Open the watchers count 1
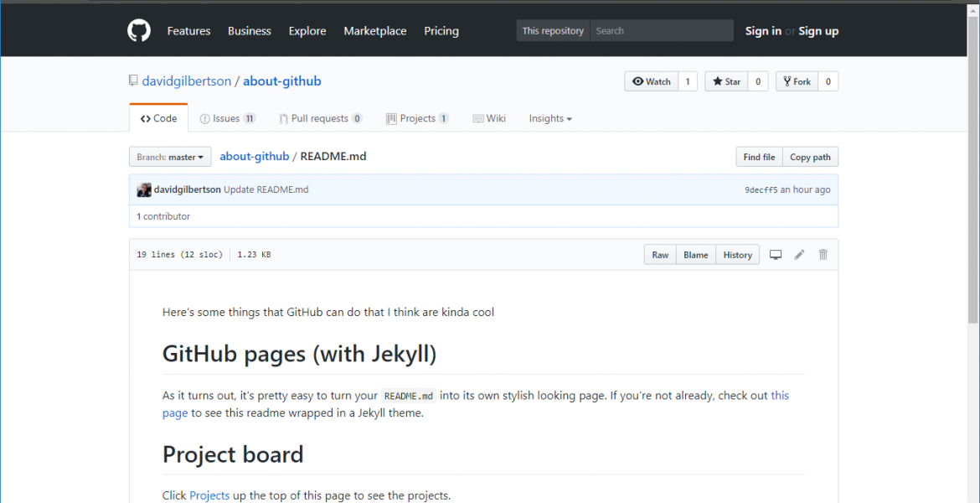The height and width of the screenshot is (503, 980). (x=688, y=81)
